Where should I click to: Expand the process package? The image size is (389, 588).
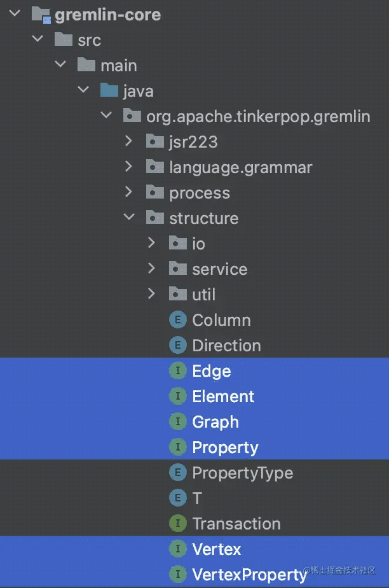[128, 192]
